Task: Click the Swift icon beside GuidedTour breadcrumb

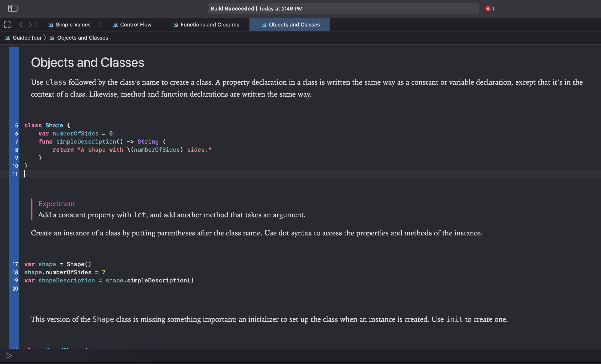Action: tap(7, 38)
